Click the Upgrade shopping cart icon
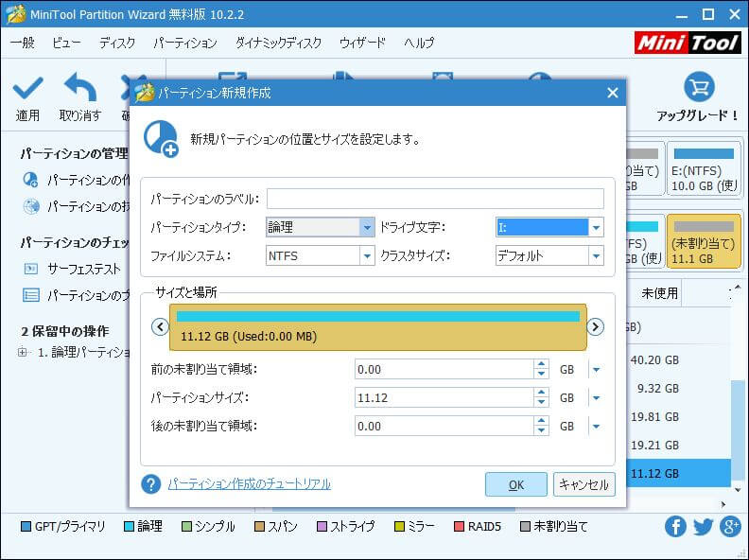 (x=698, y=87)
